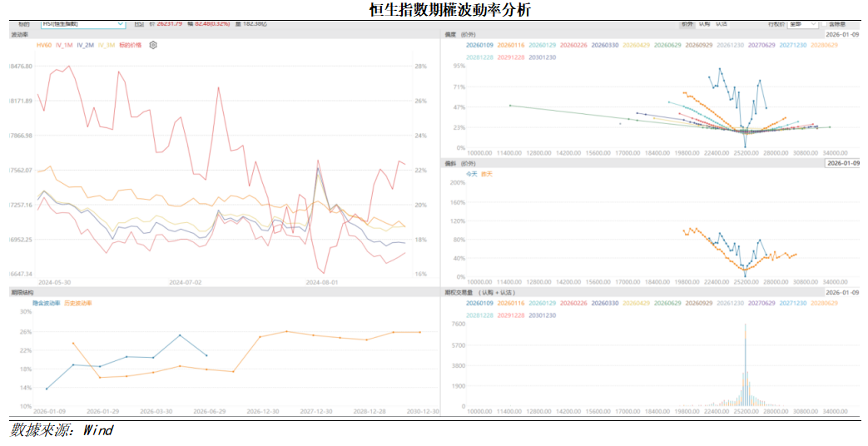
Task: Switch to the 认购 tab
Action: (704, 25)
